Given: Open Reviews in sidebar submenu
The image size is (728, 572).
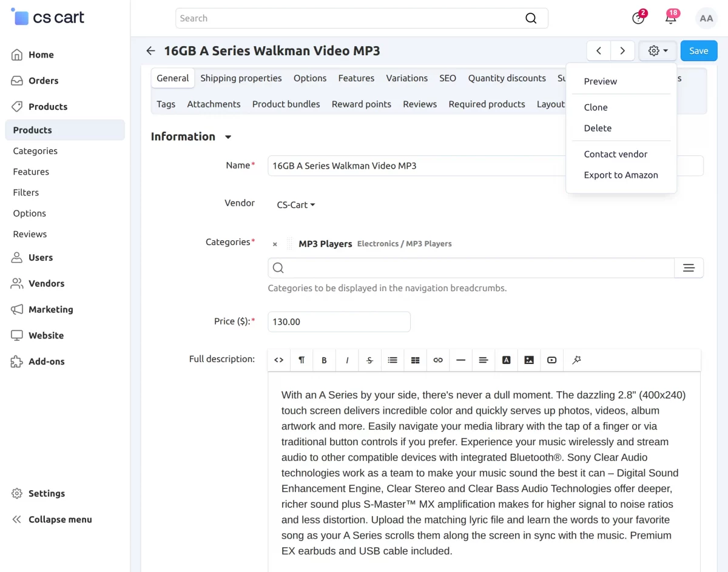Looking at the screenshot, I should 30,234.
